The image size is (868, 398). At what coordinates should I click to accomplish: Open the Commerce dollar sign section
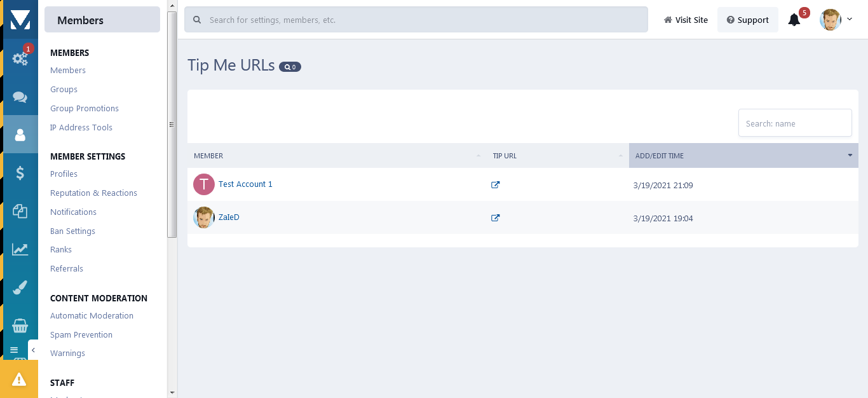click(20, 173)
